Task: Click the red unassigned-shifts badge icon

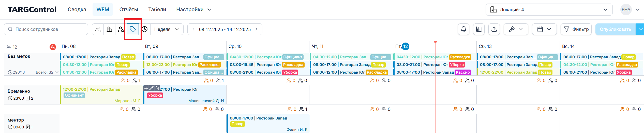Action: pos(53,47)
